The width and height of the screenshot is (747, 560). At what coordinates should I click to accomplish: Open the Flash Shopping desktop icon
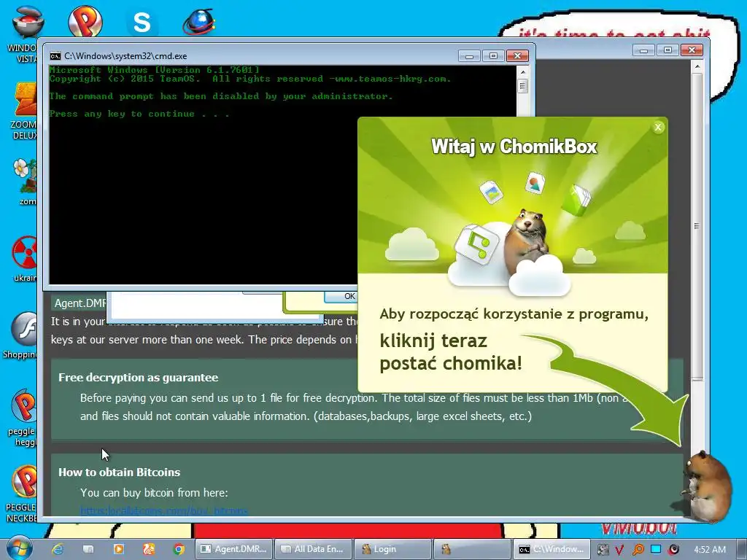pyautogui.click(x=21, y=335)
